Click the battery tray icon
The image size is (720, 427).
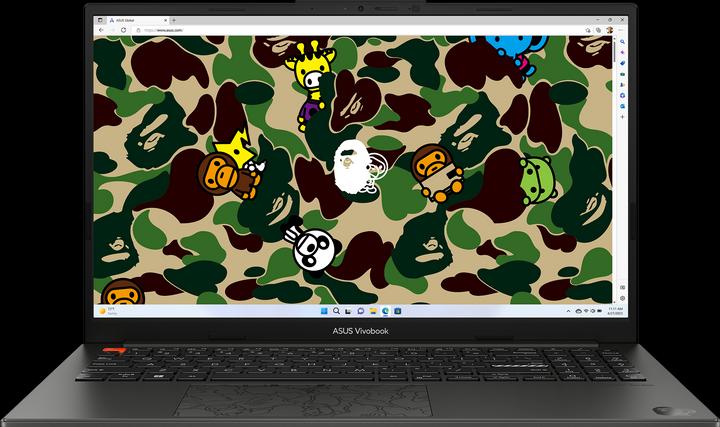tap(599, 311)
